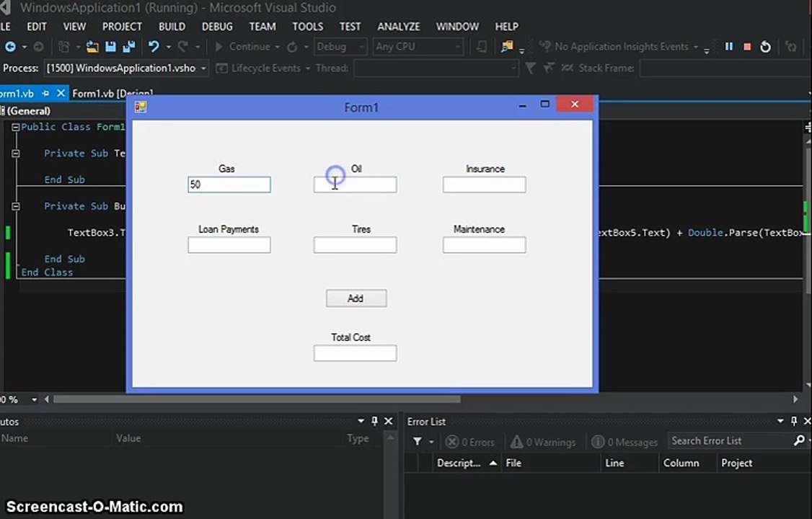Click the Find in Files toolbar icon
Viewport: 812px width, 519px height.
(506, 47)
